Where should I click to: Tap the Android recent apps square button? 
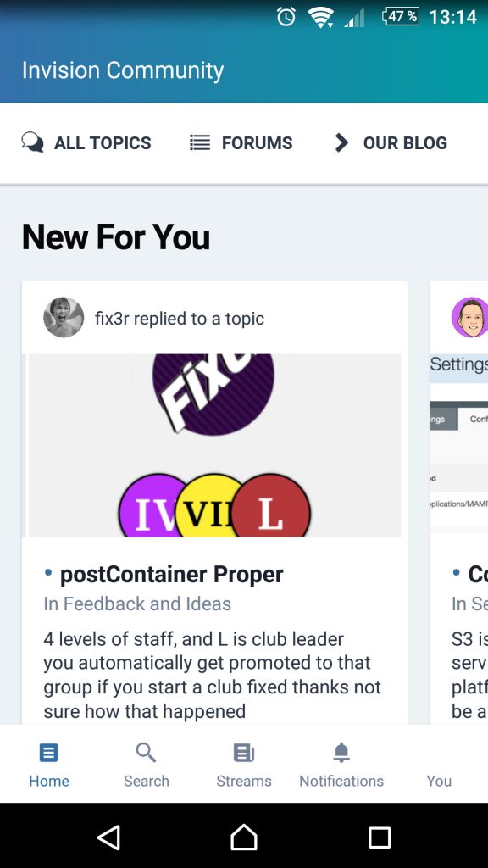[380, 836]
